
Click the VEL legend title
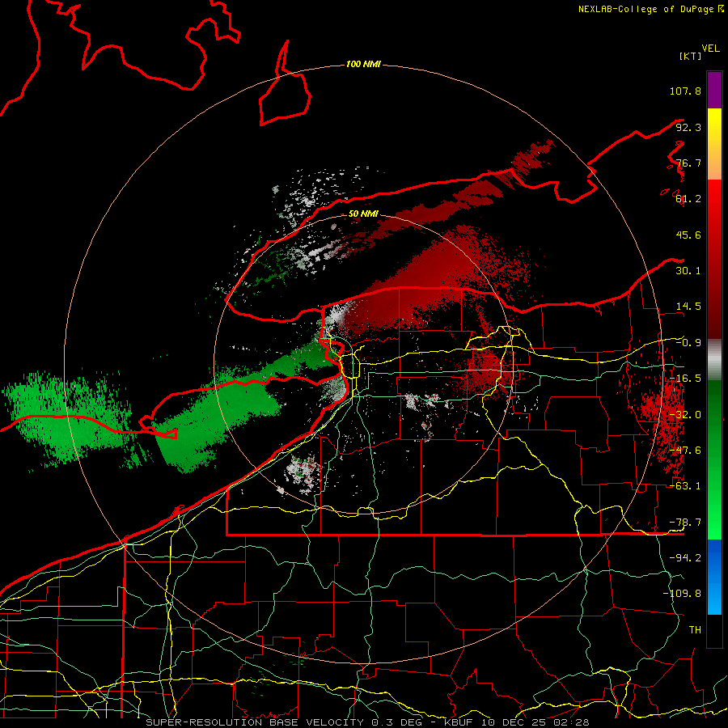tap(710, 49)
